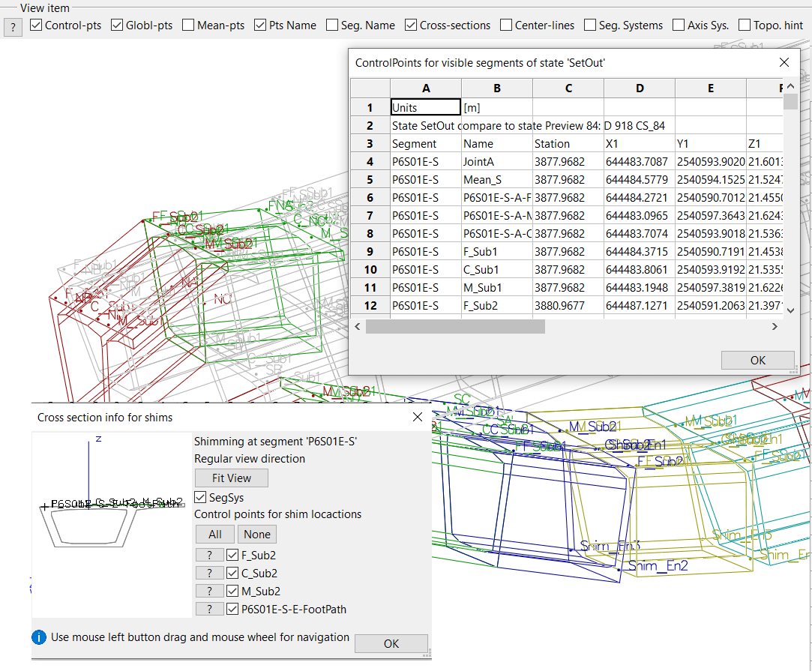Close the ControlPoints table dialog
Screen dimensions: 812x671
(x=784, y=63)
